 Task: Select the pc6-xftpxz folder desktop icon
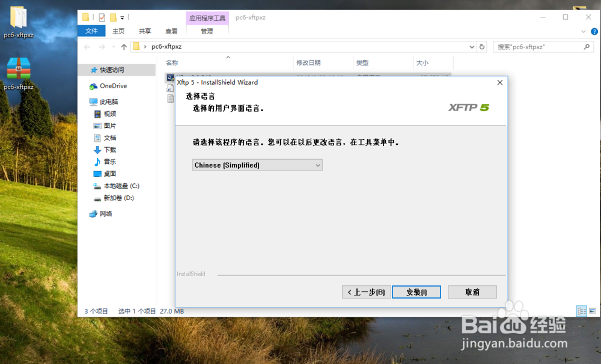coord(19,22)
